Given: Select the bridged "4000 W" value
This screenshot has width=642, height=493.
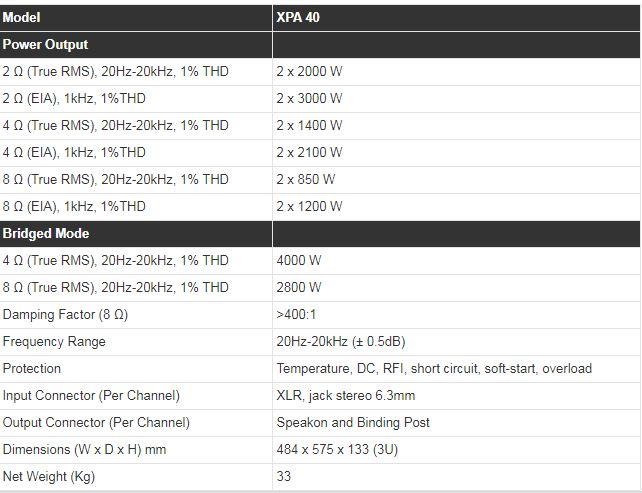Looking at the screenshot, I should pyautogui.click(x=299, y=261).
